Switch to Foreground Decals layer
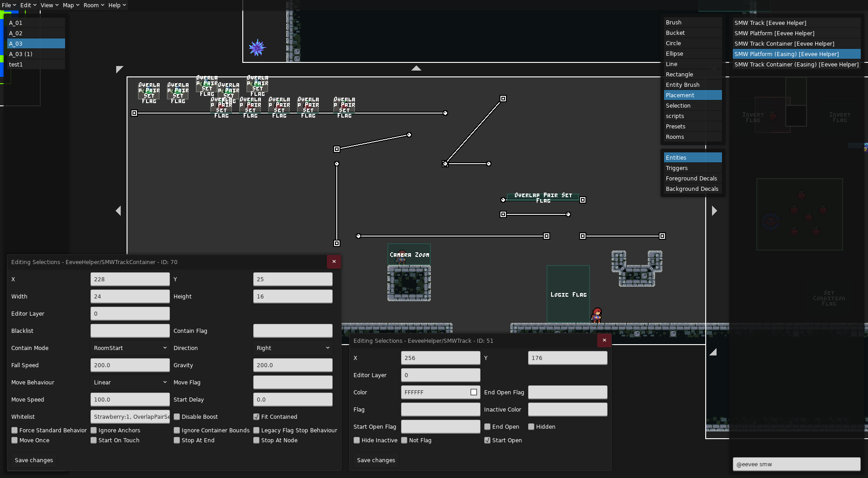Viewport: 868px width, 478px height. pyautogui.click(x=693, y=179)
